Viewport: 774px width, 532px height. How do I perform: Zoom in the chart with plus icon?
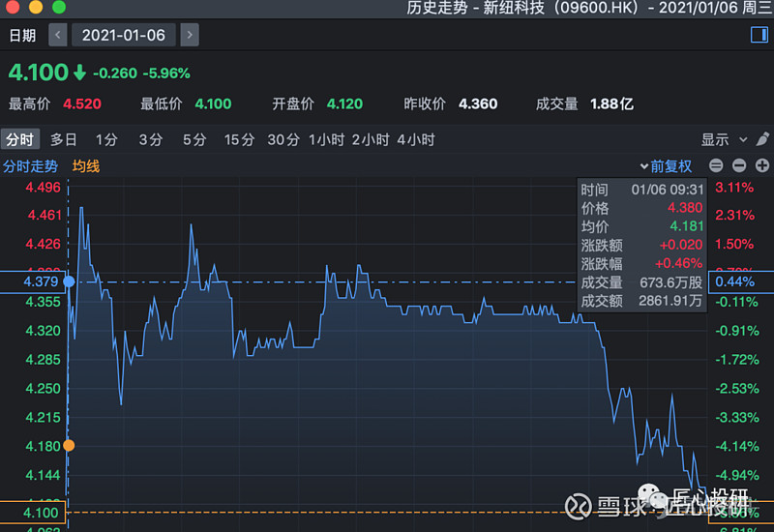click(762, 165)
